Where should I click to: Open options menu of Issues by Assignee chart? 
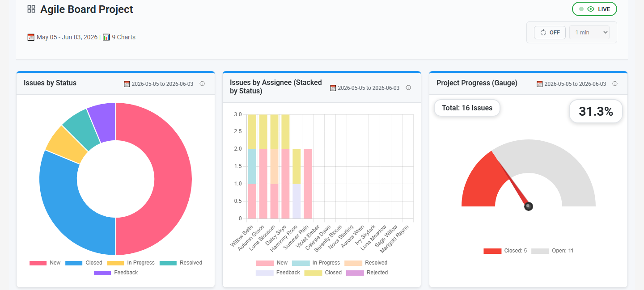point(408,88)
